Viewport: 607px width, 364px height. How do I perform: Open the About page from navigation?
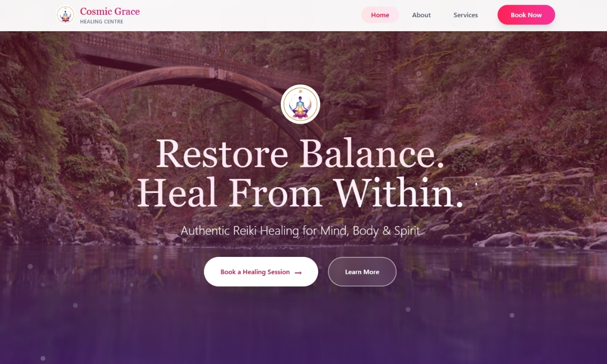pos(421,15)
